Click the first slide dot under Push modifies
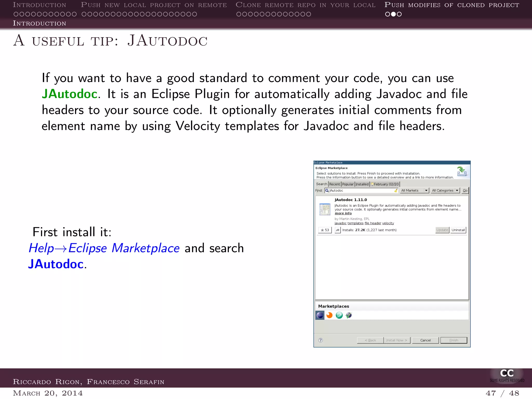The height and width of the screenshot is (399, 532). click(x=388, y=14)
